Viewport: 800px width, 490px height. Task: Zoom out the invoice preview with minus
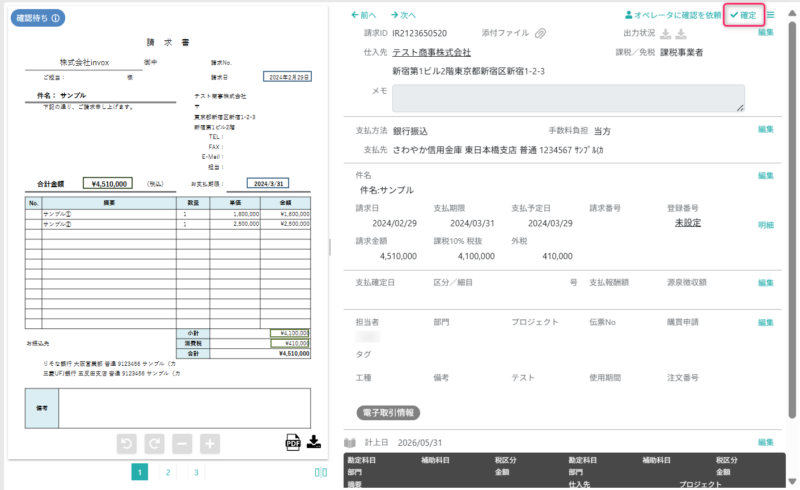tap(182, 444)
